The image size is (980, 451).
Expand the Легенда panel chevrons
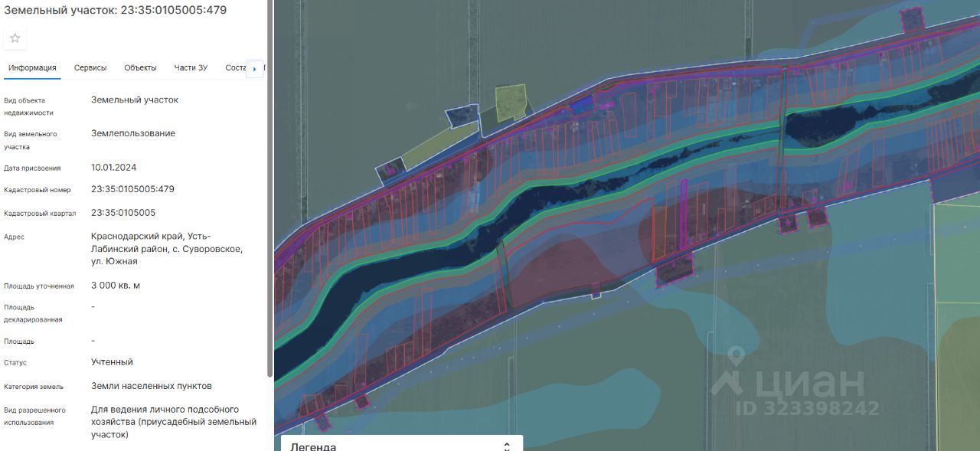506,446
